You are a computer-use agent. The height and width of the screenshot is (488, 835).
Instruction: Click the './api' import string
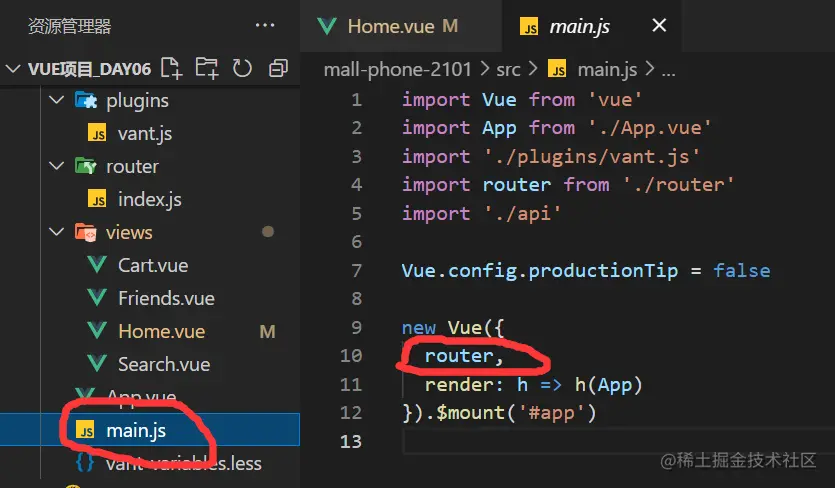[x=522, y=214]
